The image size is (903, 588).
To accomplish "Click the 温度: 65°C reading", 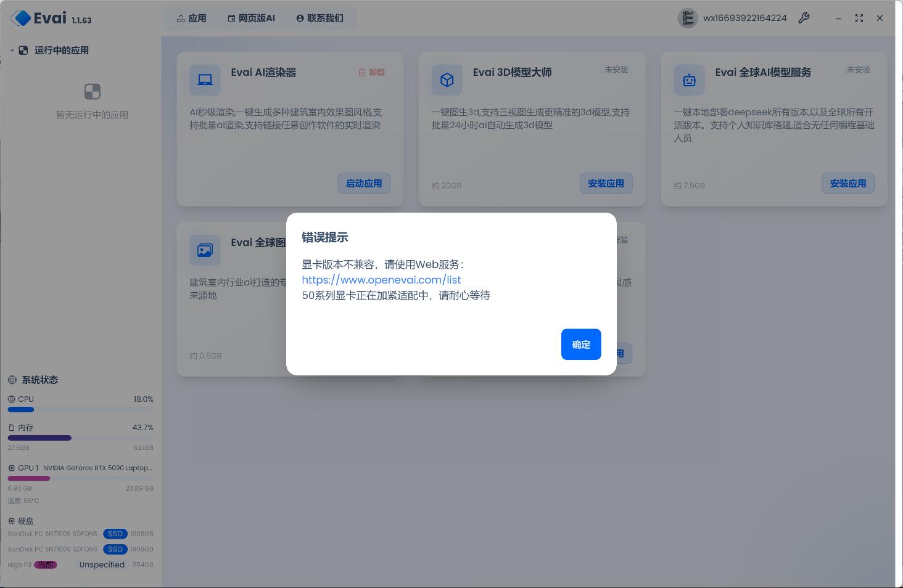I will [23, 500].
